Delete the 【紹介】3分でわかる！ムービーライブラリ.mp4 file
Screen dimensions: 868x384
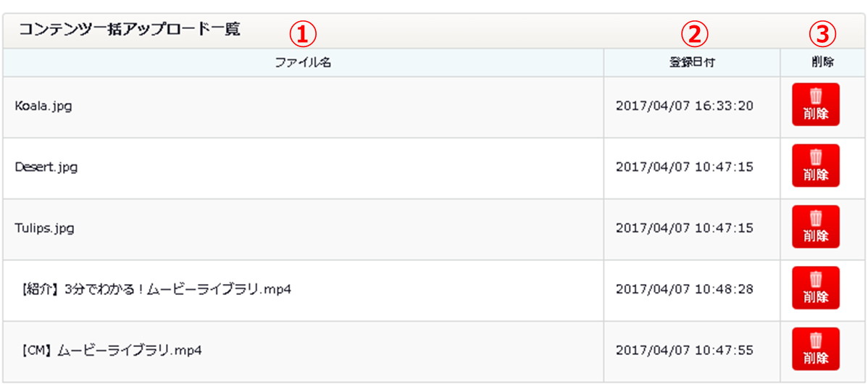pos(815,288)
